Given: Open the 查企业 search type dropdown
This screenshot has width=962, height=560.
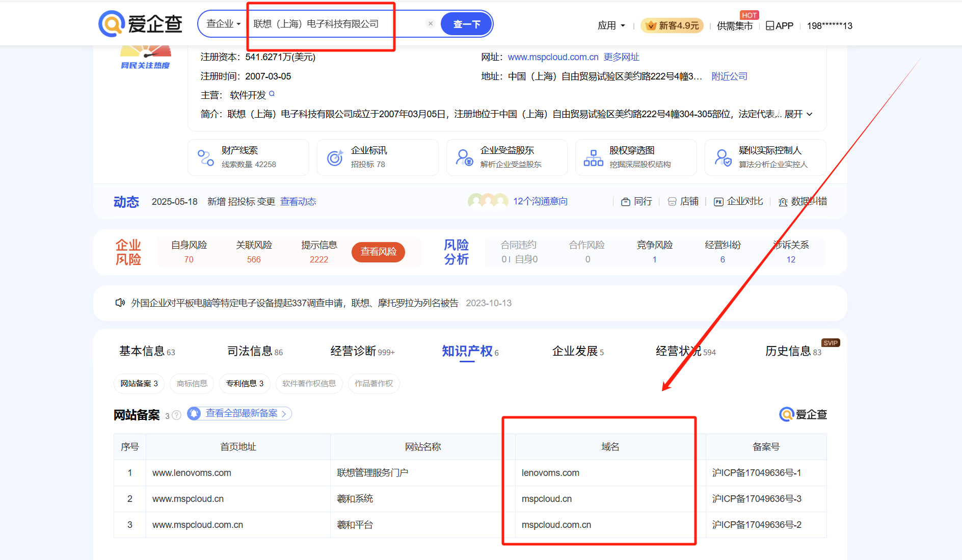Looking at the screenshot, I should 223,24.
